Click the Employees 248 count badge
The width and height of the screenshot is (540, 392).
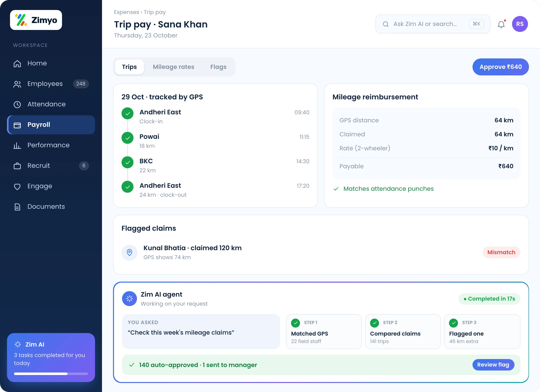coord(81,84)
